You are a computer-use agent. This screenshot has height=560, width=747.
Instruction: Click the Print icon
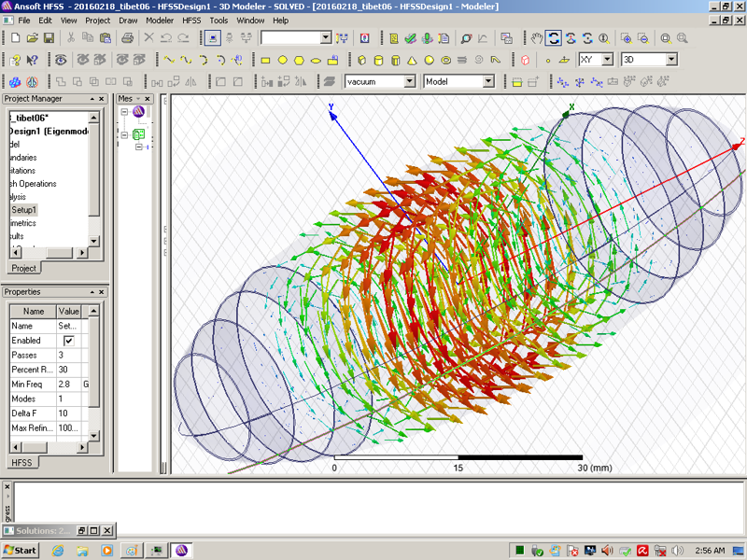point(128,38)
